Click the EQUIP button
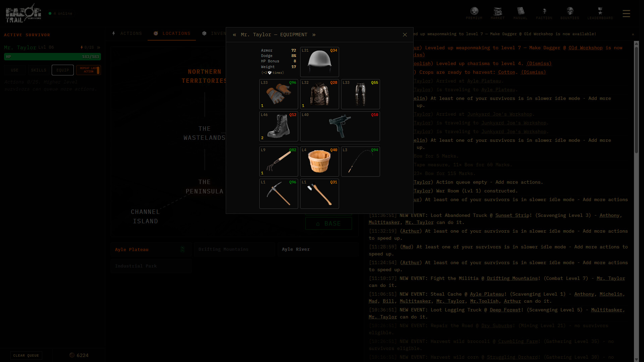Screen dimensions: 644x362 tap(63, 70)
